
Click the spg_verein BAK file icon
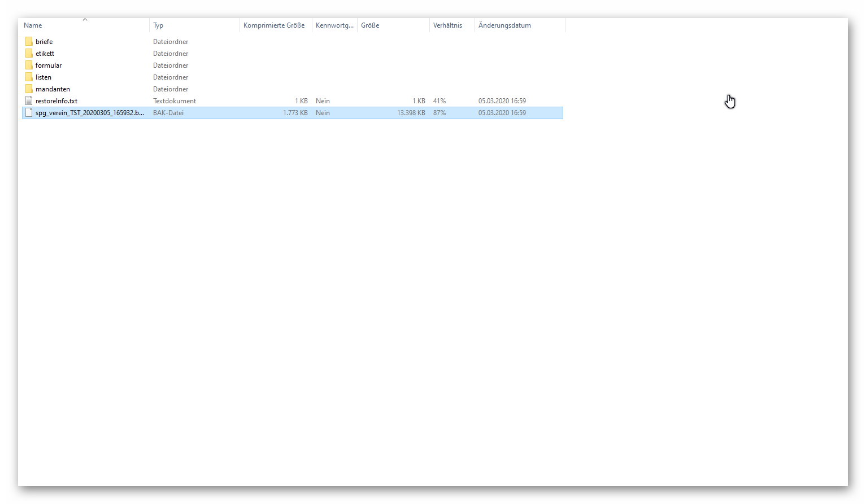29,113
